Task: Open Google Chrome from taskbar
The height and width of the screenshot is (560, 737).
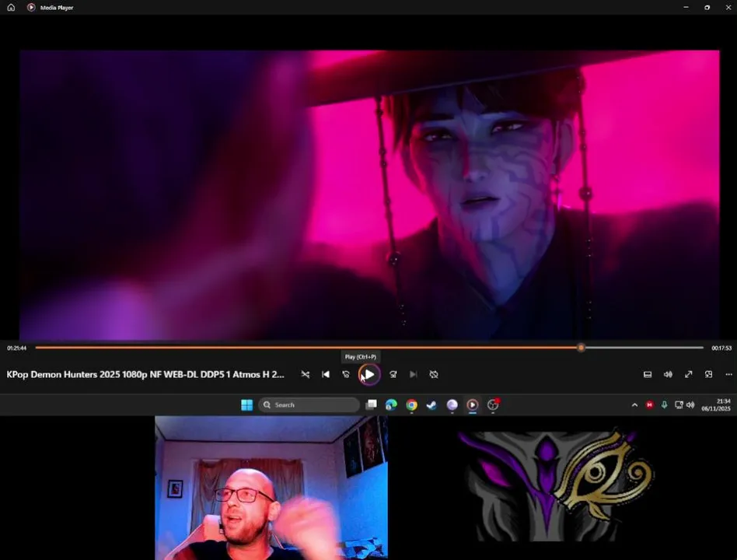Action: [x=412, y=405]
